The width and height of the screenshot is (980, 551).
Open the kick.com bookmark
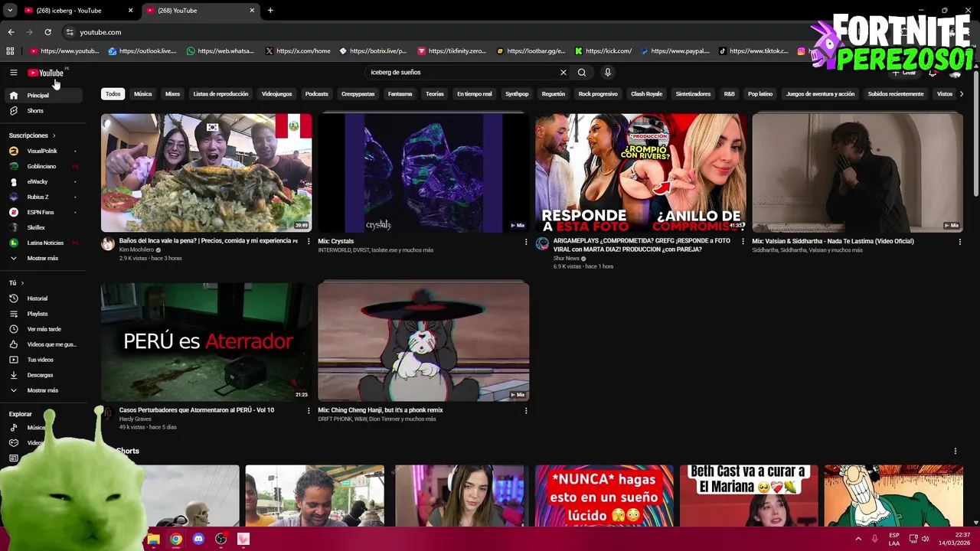[x=603, y=51]
